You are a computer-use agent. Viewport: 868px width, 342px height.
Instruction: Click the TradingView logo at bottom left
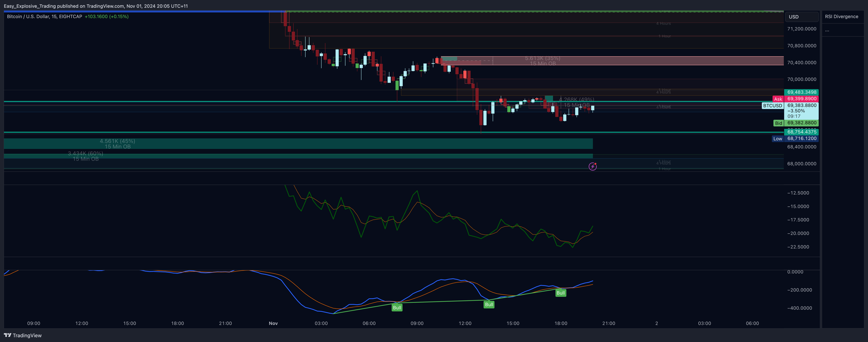click(x=22, y=335)
